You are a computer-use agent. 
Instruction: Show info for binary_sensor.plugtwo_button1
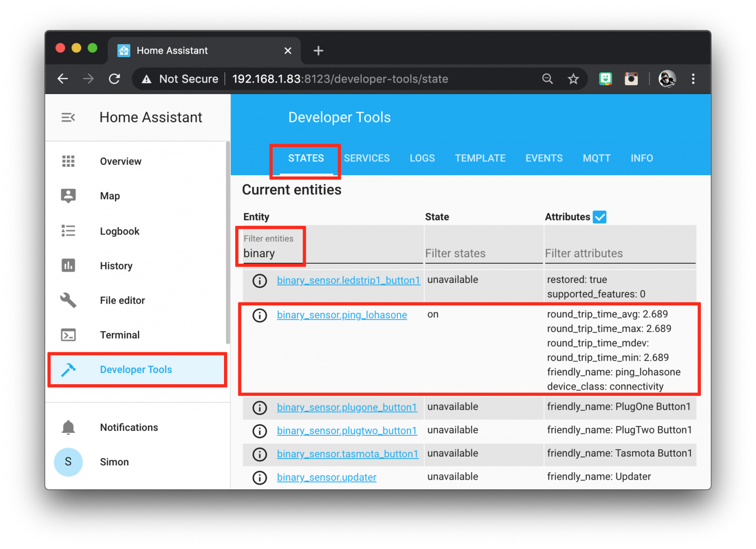(x=259, y=431)
